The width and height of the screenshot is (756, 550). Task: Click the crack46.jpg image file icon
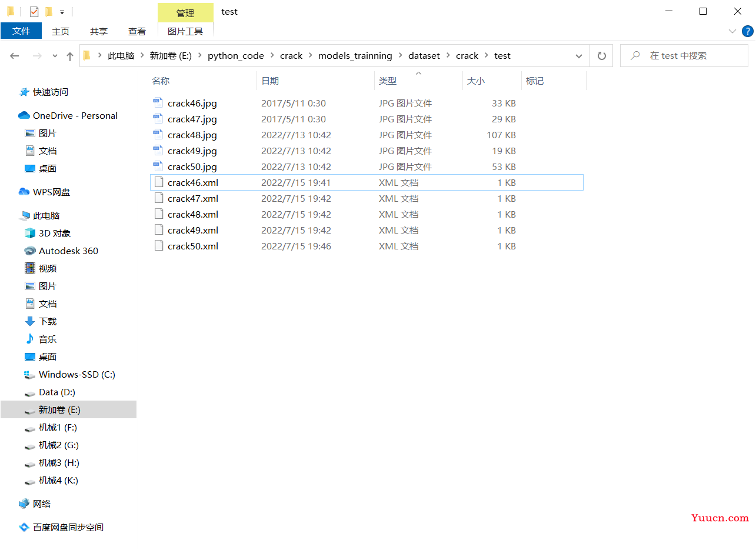[158, 103]
